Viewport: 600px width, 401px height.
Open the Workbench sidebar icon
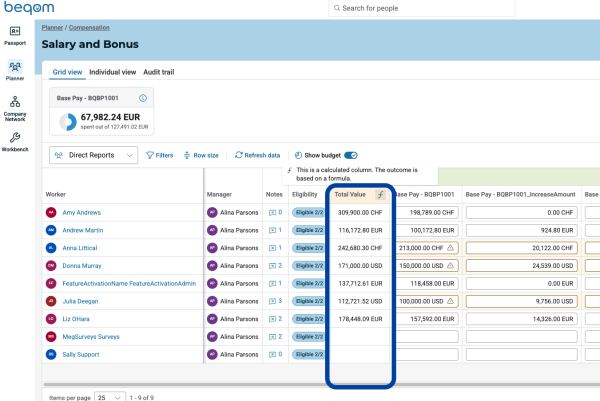tap(15, 141)
